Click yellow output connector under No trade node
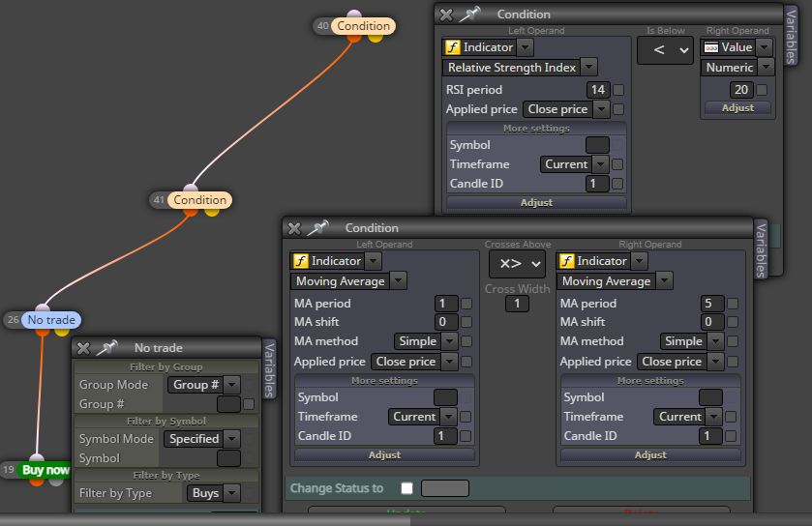 point(62,331)
